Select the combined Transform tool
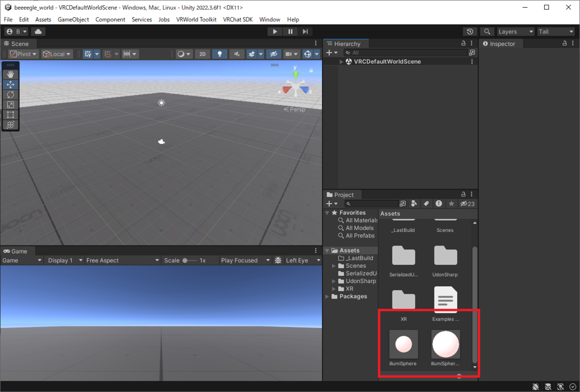The width and height of the screenshot is (580, 392). point(11,125)
